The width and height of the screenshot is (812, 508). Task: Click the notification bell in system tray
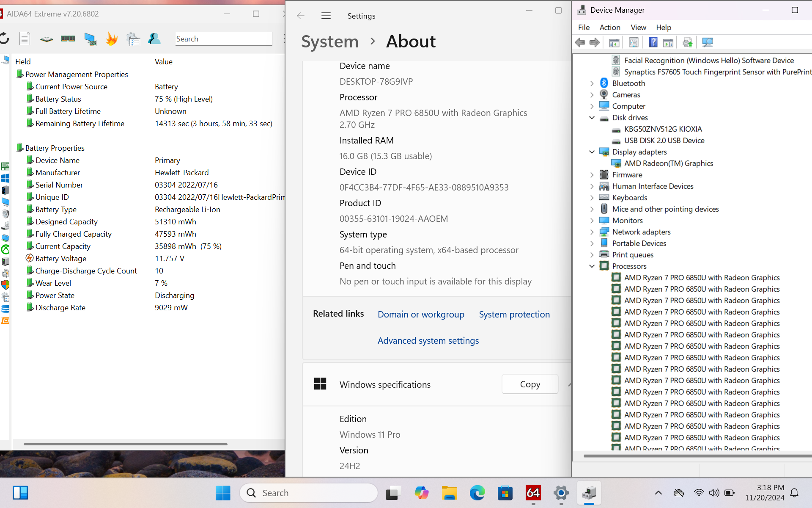coord(795,493)
